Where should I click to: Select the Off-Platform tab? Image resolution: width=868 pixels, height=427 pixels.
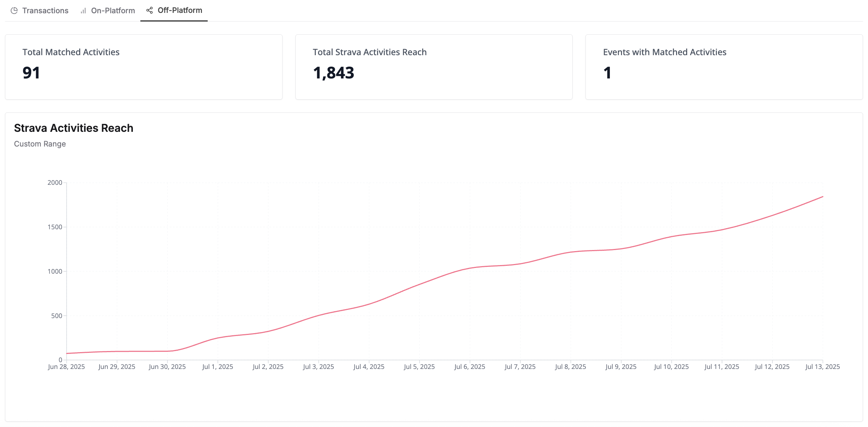[180, 10]
